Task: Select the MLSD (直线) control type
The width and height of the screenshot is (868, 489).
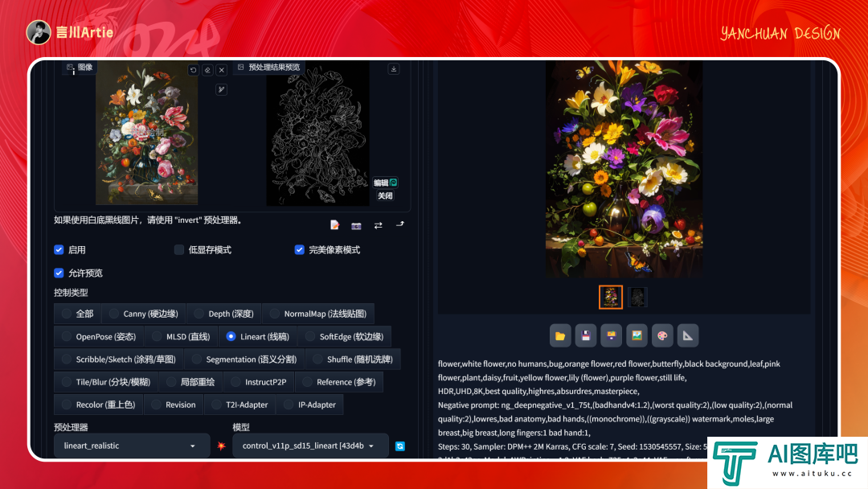Action: pyautogui.click(x=181, y=337)
